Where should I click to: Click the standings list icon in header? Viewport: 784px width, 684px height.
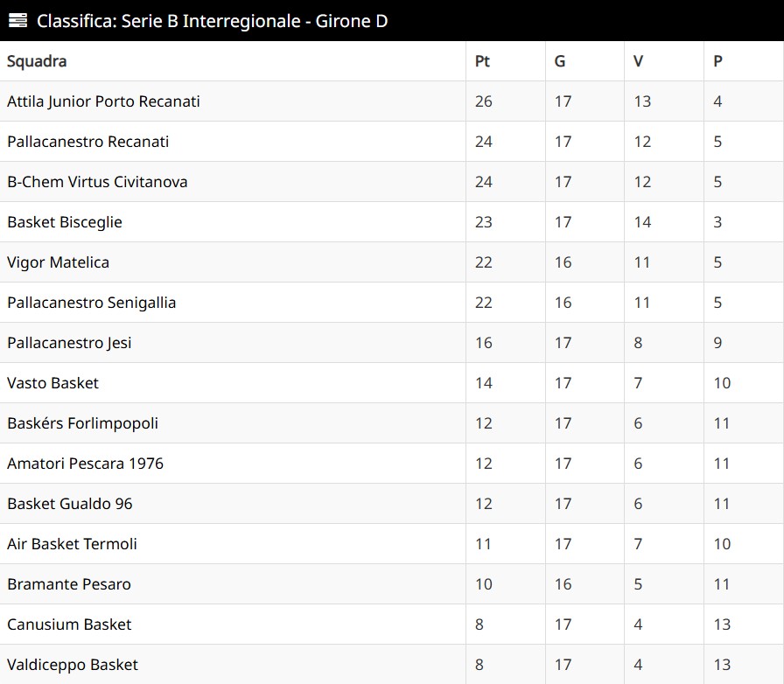pyautogui.click(x=17, y=20)
